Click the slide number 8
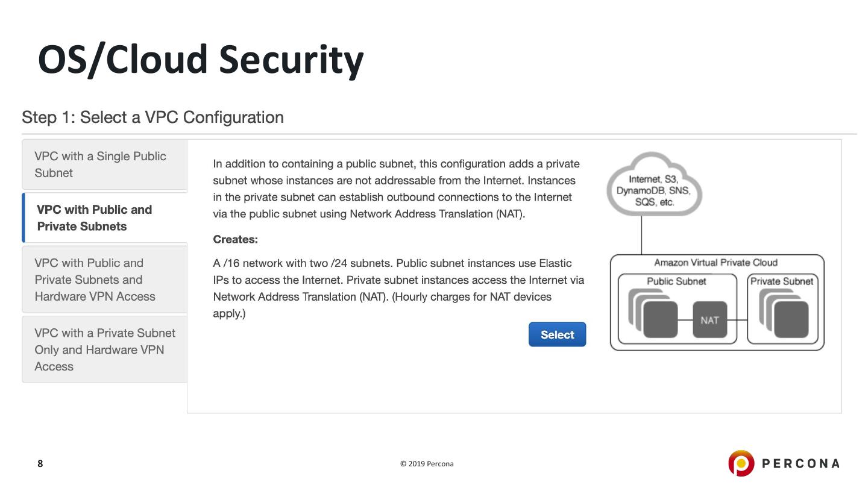Viewport: 868px width, 488px height. click(40, 463)
